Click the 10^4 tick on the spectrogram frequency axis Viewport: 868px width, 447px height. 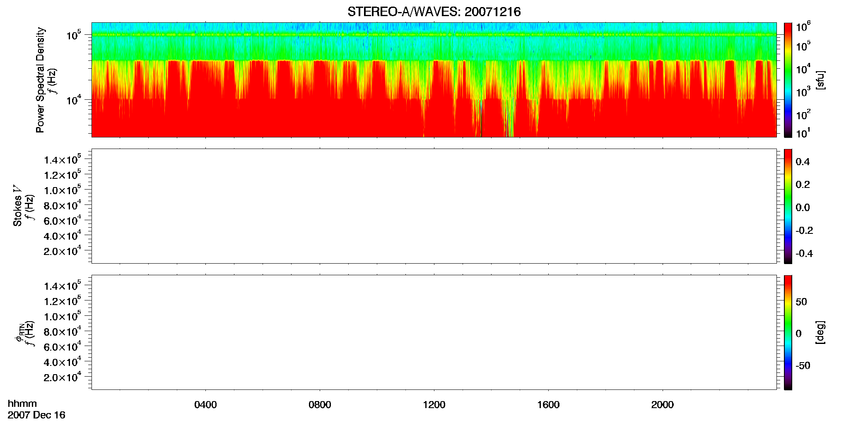[73, 100]
